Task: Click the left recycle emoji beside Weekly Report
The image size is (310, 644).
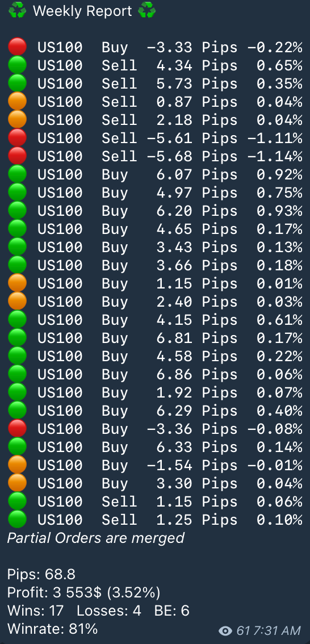Action: pyautogui.click(x=17, y=10)
